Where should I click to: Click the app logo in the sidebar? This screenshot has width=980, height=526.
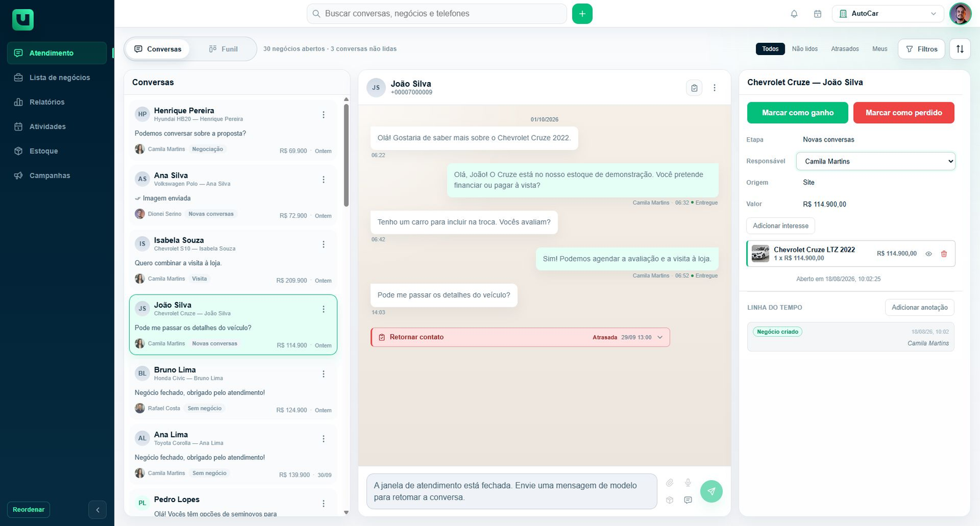pyautogui.click(x=23, y=20)
